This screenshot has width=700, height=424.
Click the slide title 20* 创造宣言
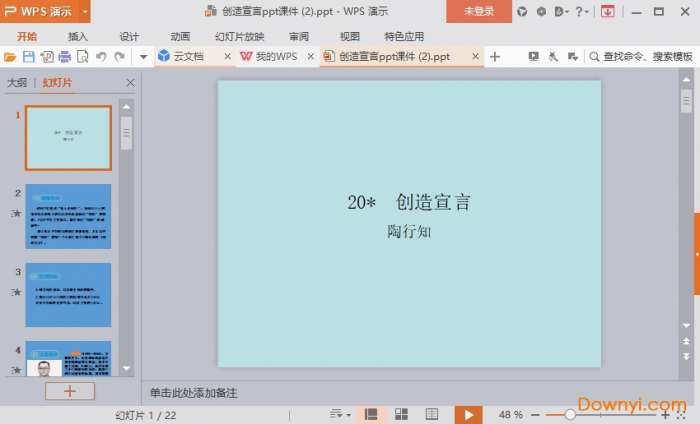pos(409,202)
